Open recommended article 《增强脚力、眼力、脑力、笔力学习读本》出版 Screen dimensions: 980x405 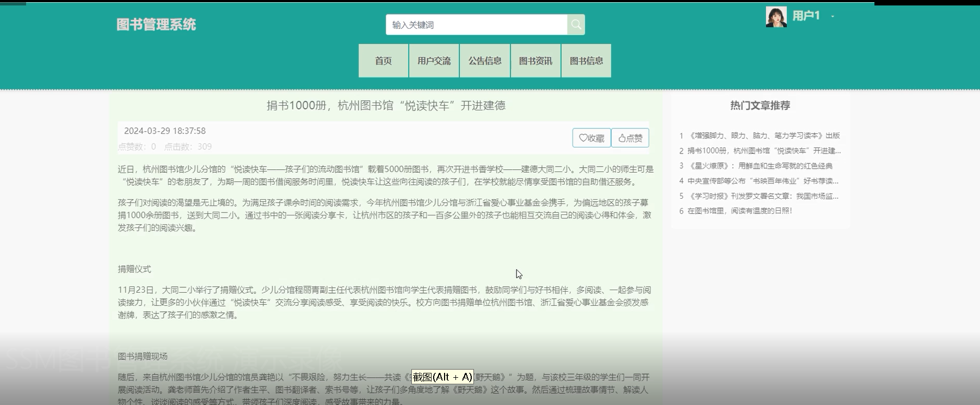pyautogui.click(x=764, y=136)
